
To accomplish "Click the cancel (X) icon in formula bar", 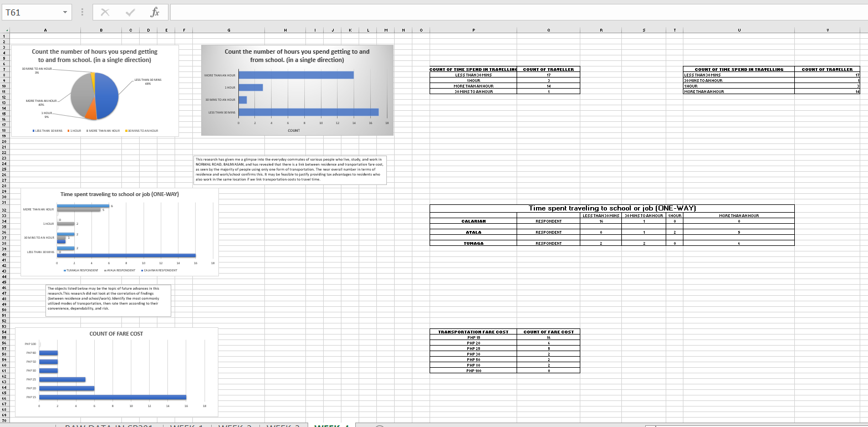I will click(x=105, y=12).
